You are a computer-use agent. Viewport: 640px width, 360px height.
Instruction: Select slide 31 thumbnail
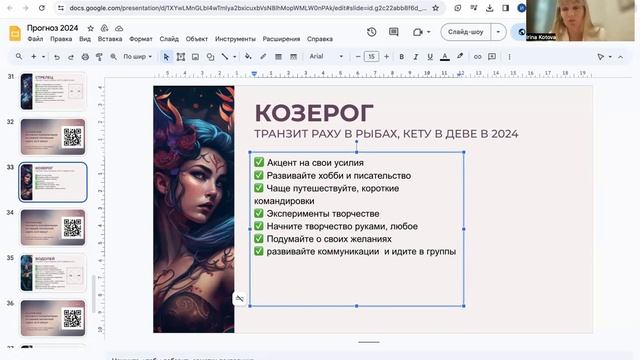(x=53, y=91)
